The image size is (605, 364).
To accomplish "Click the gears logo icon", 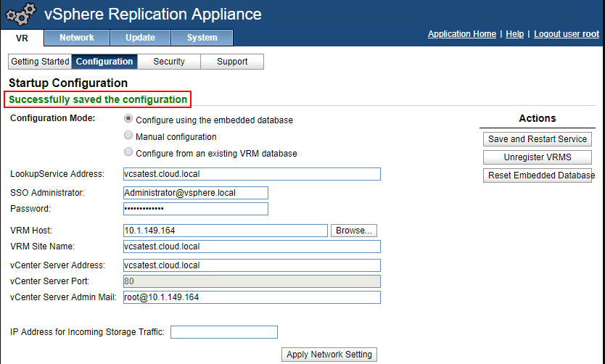I will tap(20, 15).
